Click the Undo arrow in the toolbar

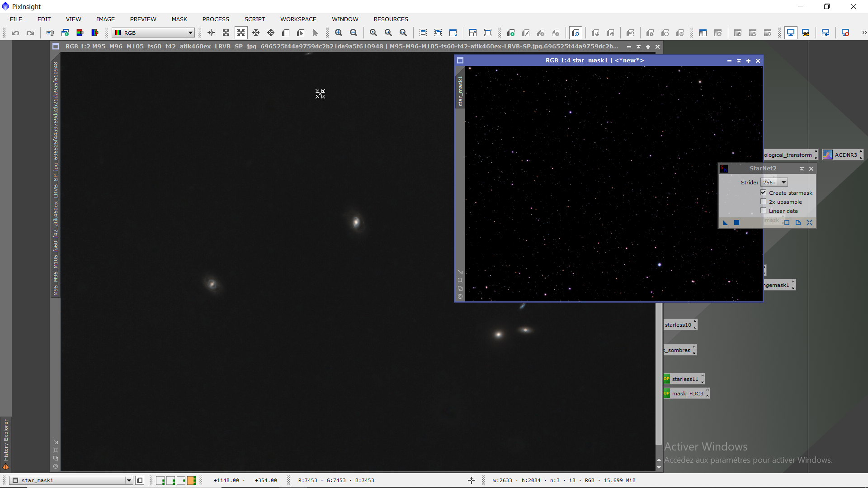(x=15, y=33)
